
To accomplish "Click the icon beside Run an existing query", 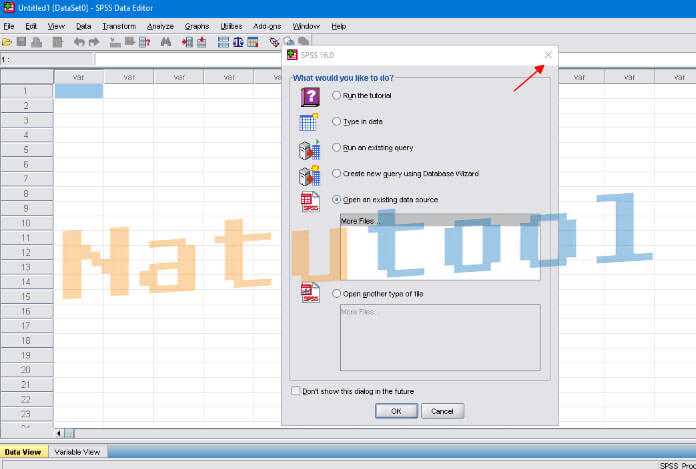I will [x=309, y=150].
